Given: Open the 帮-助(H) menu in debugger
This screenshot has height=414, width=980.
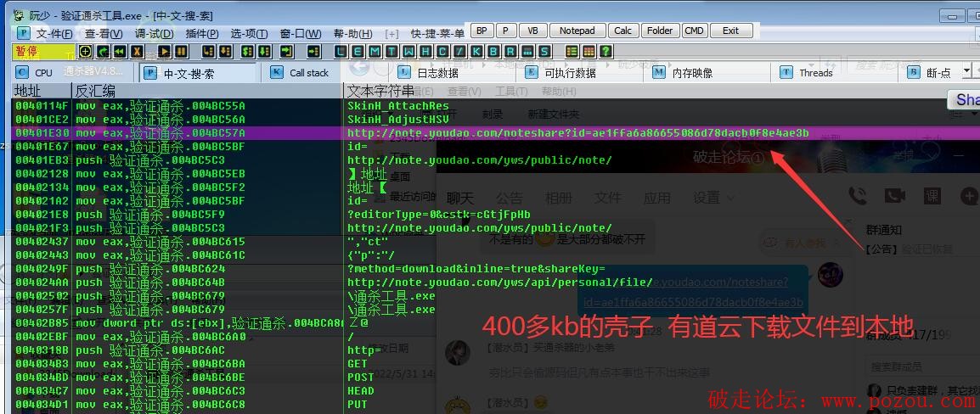Looking at the screenshot, I should (x=352, y=33).
